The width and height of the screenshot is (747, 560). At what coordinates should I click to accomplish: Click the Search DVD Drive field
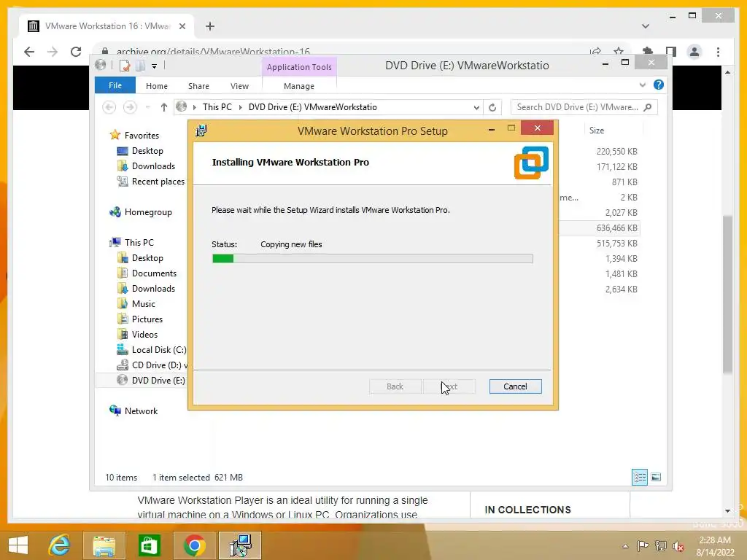pyautogui.click(x=577, y=107)
